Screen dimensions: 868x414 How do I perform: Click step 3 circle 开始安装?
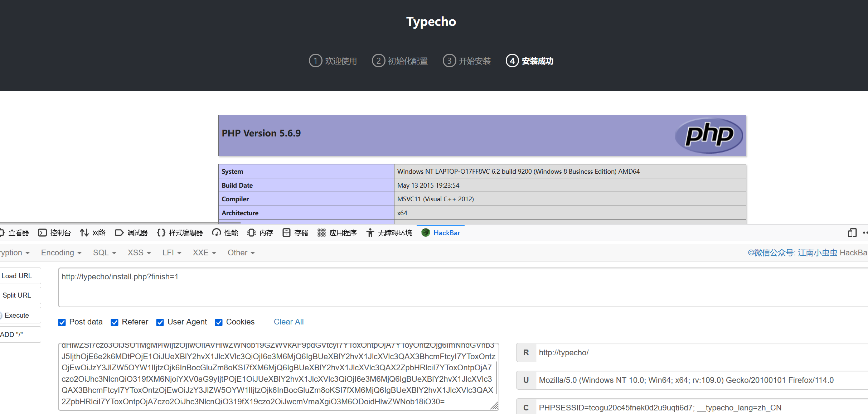click(449, 61)
